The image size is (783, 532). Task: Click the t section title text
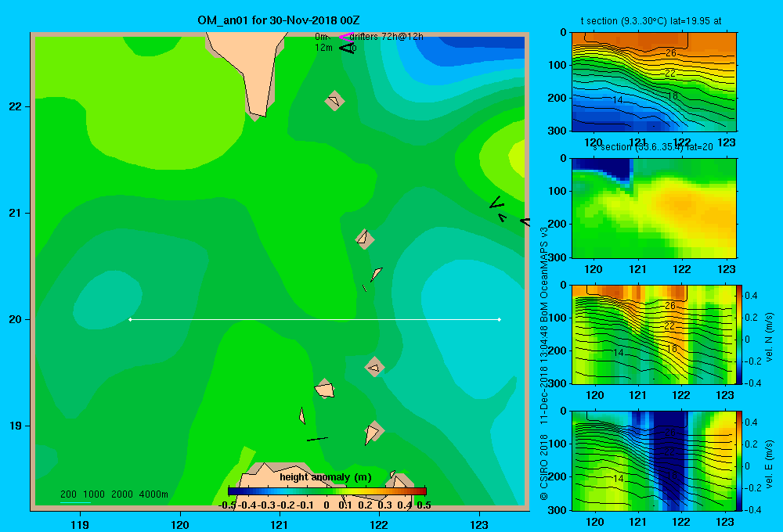click(651, 21)
